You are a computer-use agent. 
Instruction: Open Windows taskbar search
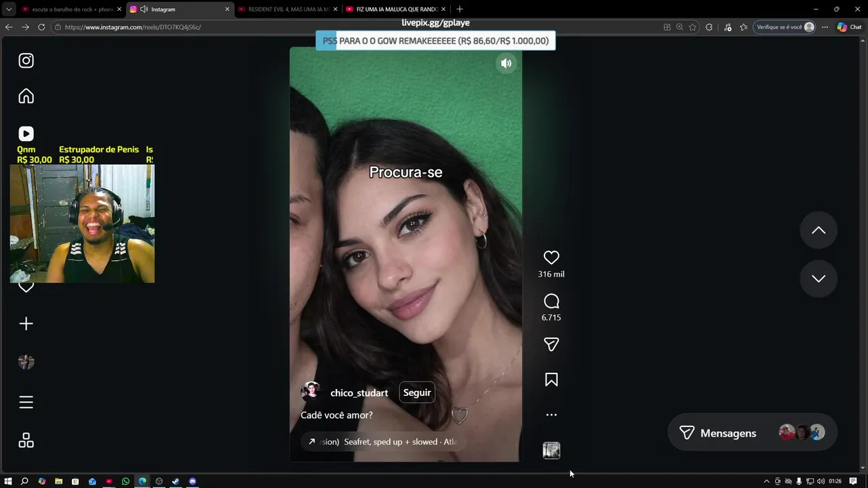24,481
